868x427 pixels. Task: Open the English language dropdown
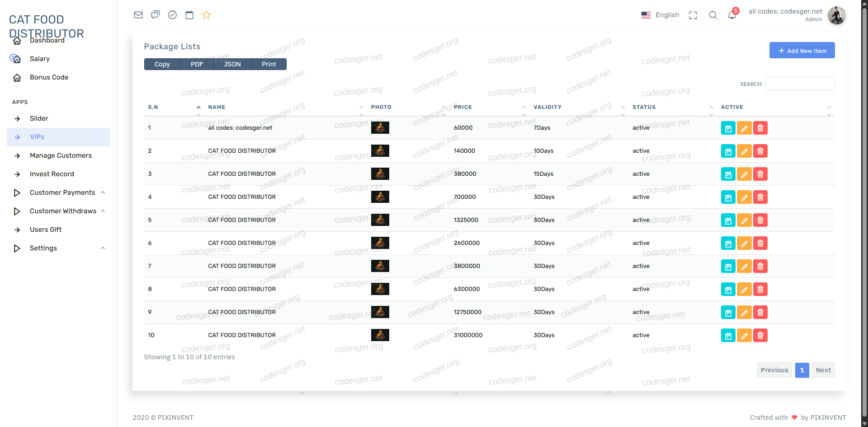tap(660, 15)
